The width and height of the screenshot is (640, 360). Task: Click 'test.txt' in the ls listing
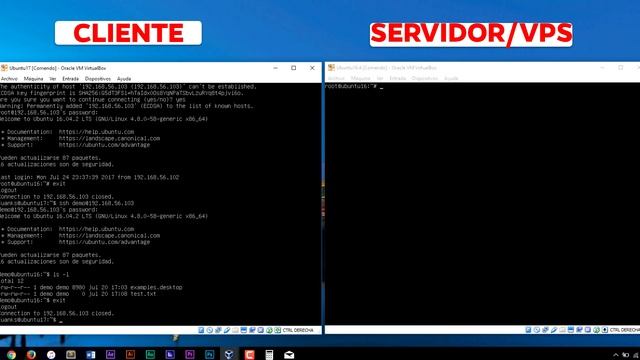point(143,294)
